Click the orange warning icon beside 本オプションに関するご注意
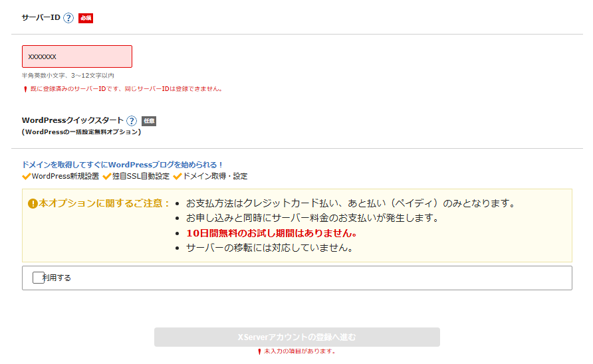 (x=33, y=204)
